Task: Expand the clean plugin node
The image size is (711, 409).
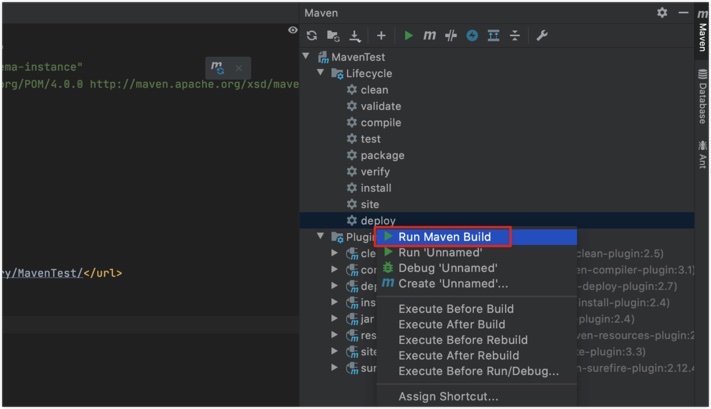Action: [x=335, y=253]
